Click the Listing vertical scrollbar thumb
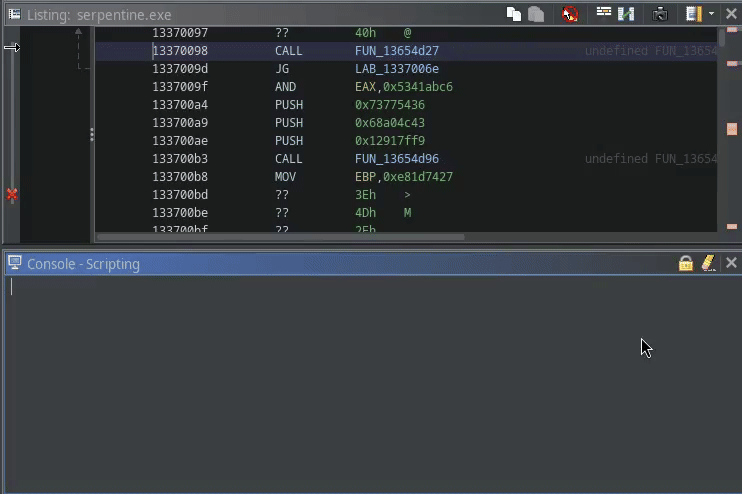The height and width of the screenshot is (494, 742). coord(721,37)
